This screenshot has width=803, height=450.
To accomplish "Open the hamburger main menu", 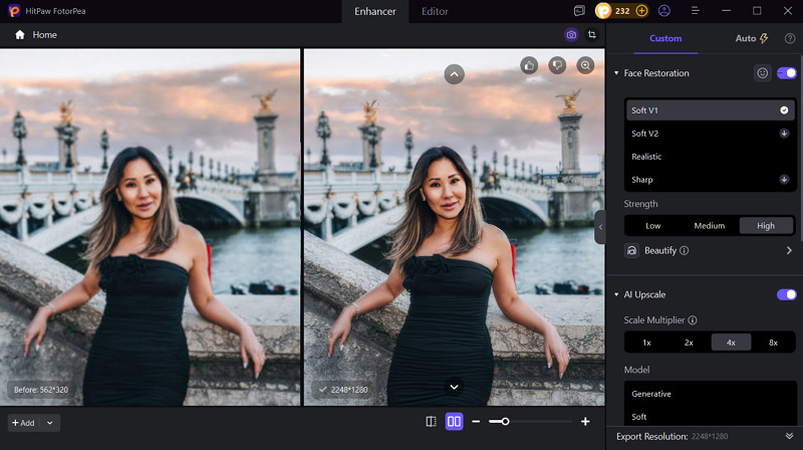I will click(x=695, y=11).
